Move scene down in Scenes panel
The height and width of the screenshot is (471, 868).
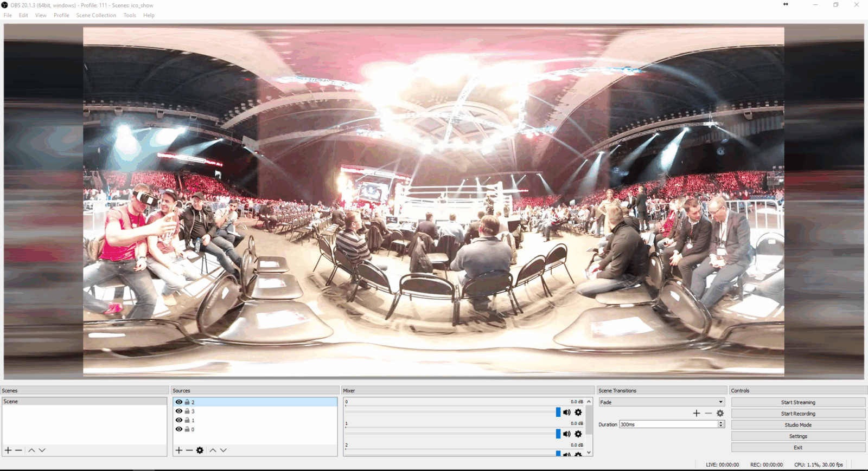42,450
